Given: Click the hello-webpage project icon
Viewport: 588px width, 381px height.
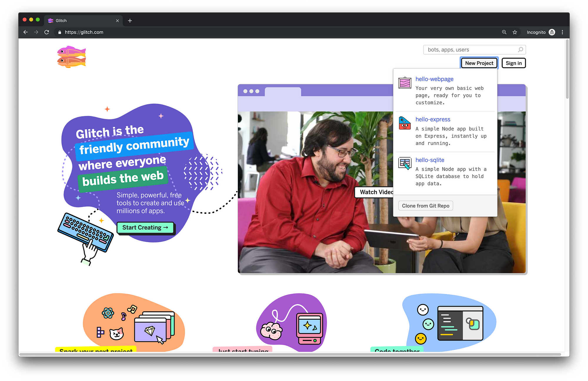Looking at the screenshot, I should coord(405,83).
